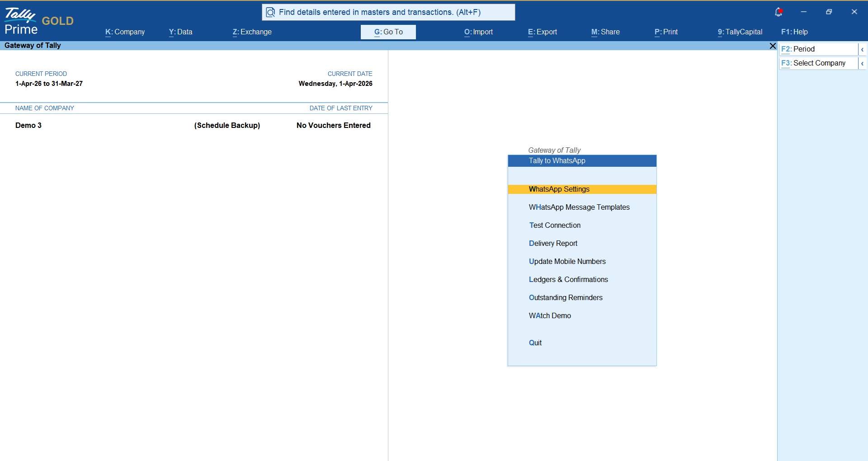Close the Gateway of Tally pane

773,46
